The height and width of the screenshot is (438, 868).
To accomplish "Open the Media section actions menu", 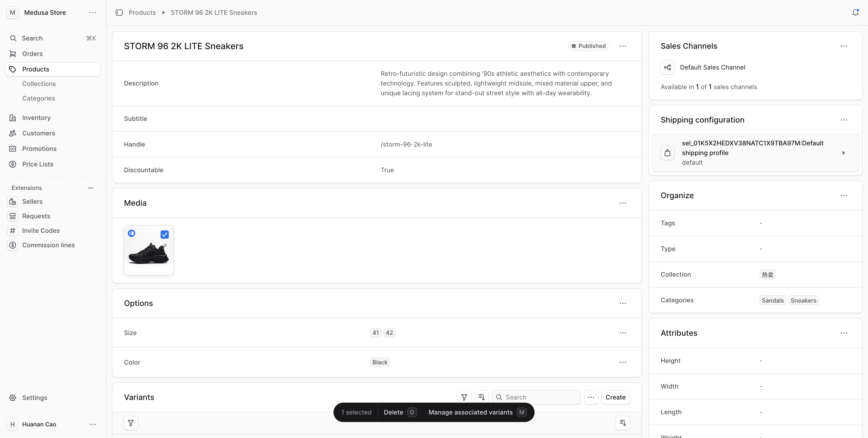I will pyautogui.click(x=622, y=203).
